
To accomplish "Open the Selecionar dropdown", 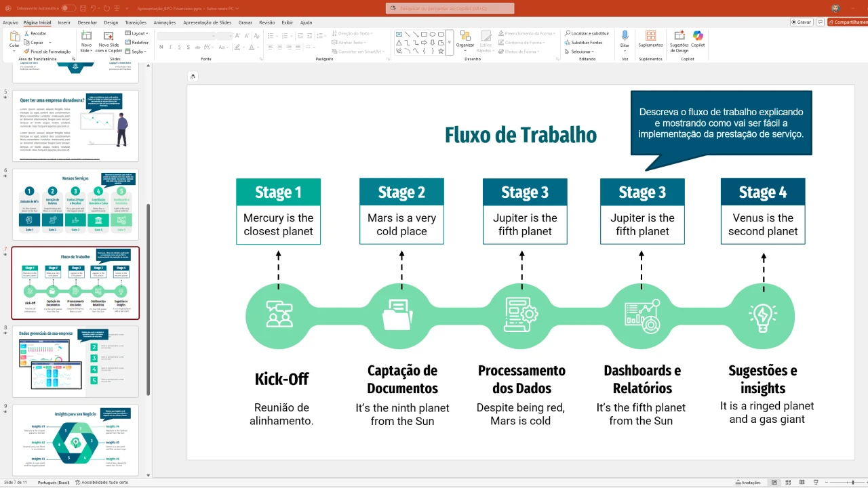I will pos(581,52).
